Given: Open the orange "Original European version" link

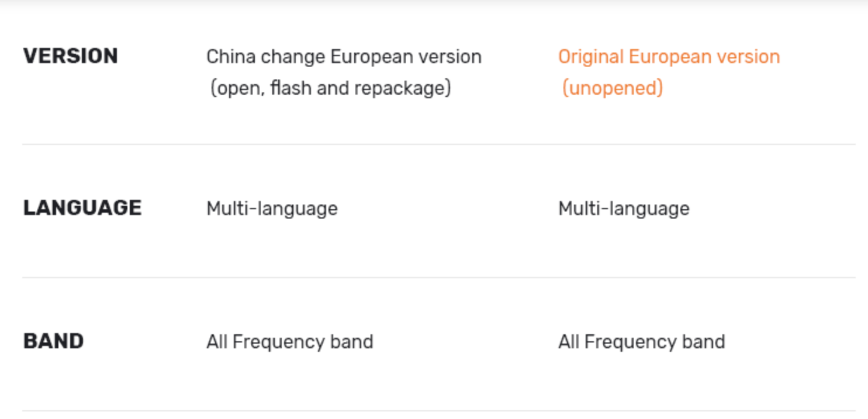Looking at the screenshot, I should 669,57.
